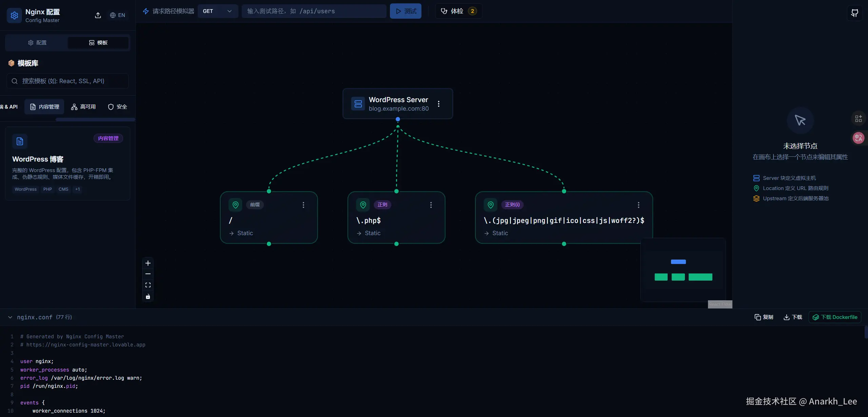Open the GET method dropdown
Screen dimensions: 868x417
pyautogui.click(x=217, y=11)
